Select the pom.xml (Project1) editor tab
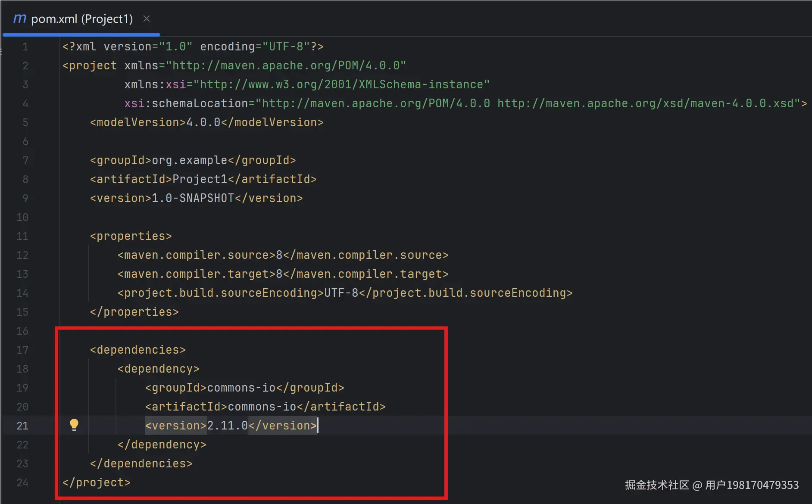Screen dimensions: 812x504 pyautogui.click(x=81, y=19)
